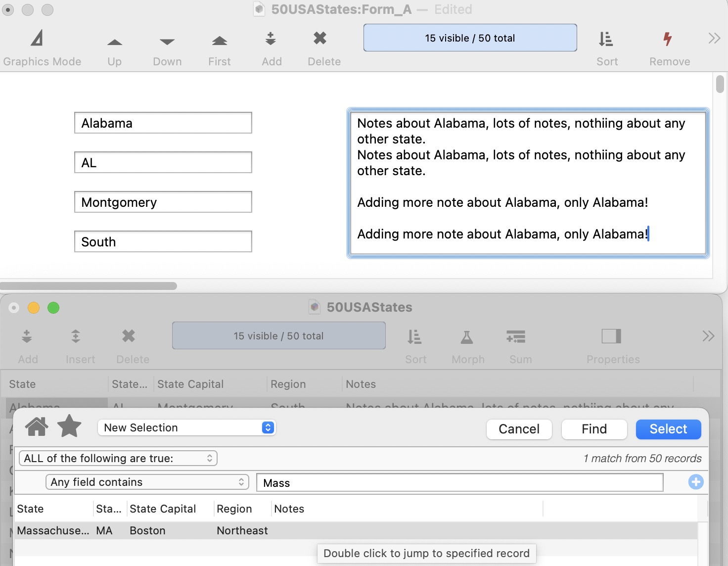Open the New Selection dropdown
This screenshot has width=728, height=566.
(187, 427)
